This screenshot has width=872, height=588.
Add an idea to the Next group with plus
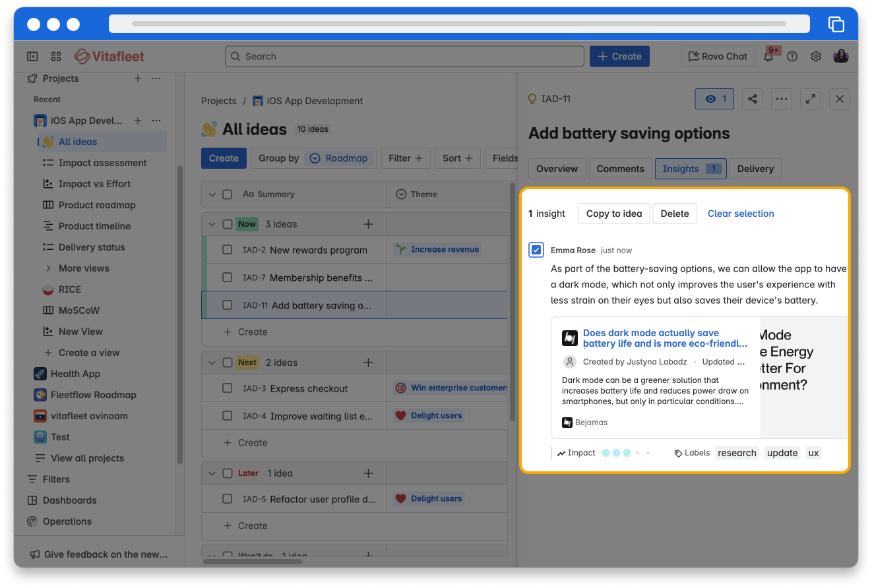point(369,363)
